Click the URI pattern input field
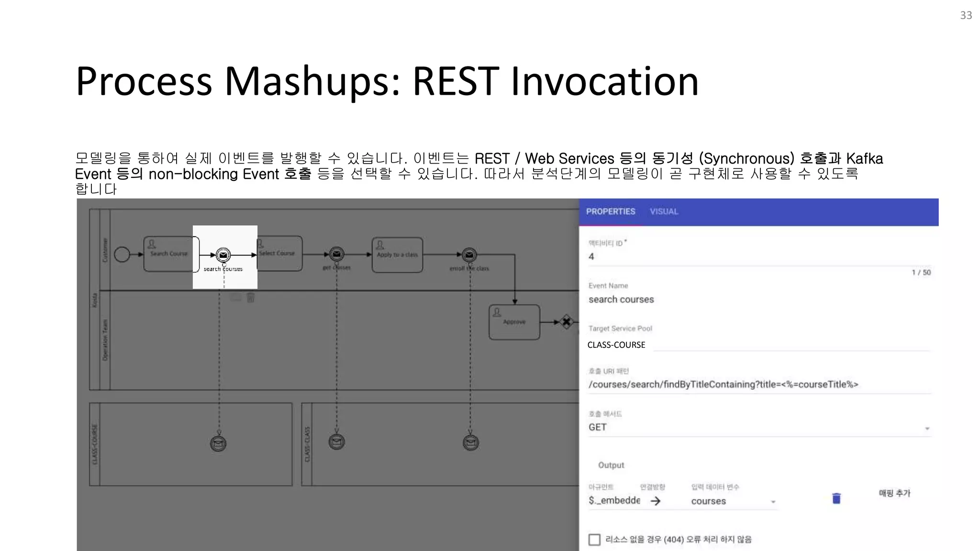 click(x=758, y=385)
